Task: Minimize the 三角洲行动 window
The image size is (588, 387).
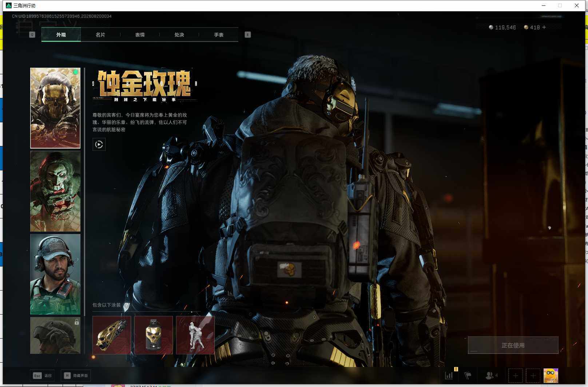Action: [544, 5]
